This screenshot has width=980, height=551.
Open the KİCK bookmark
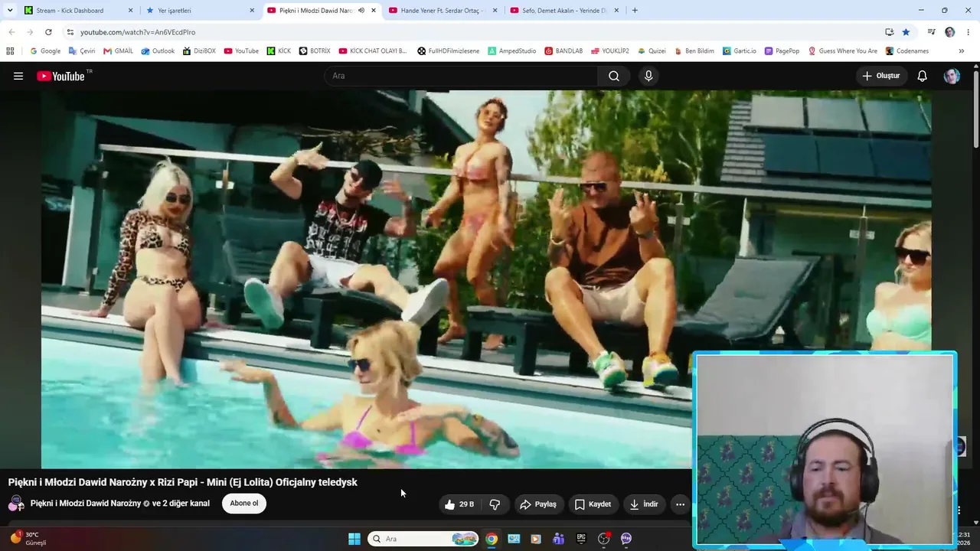point(279,51)
